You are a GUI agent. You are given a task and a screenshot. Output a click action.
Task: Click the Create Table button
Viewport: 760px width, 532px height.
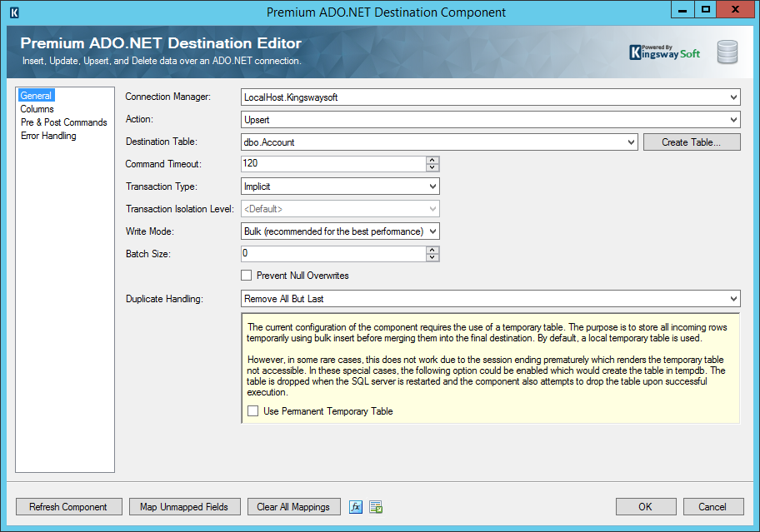click(x=691, y=142)
